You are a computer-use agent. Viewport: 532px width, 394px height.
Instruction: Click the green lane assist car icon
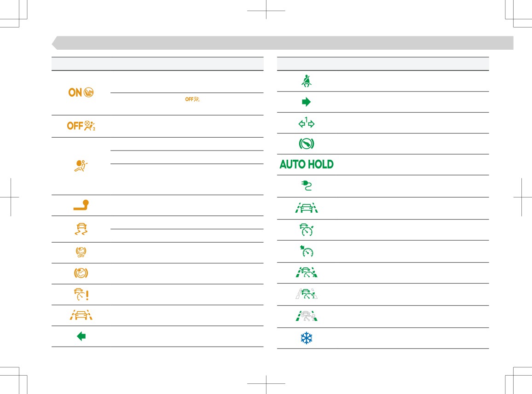point(306,208)
